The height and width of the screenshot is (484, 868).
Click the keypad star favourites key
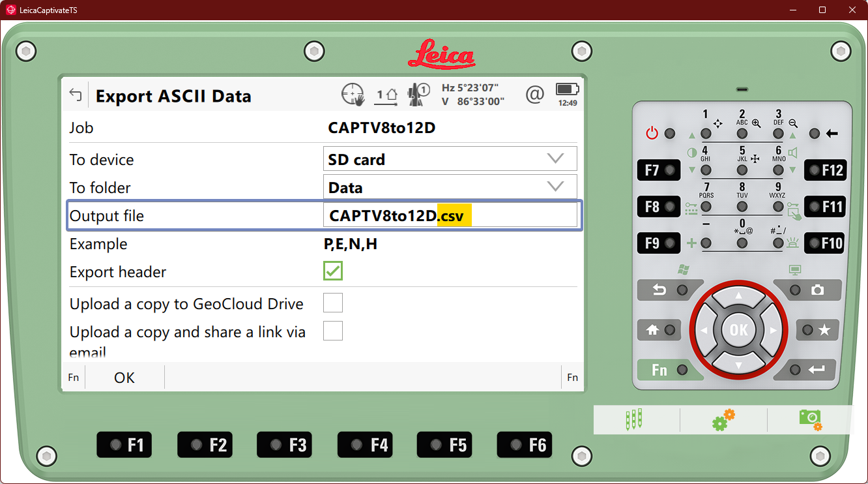pyautogui.click(x=817, y=330)
